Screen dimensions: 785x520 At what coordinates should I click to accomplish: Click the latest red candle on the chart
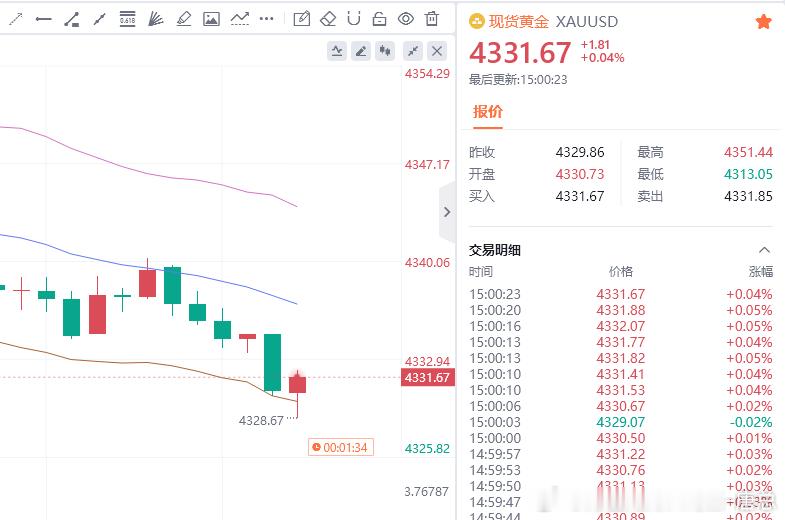pos(297,384)
